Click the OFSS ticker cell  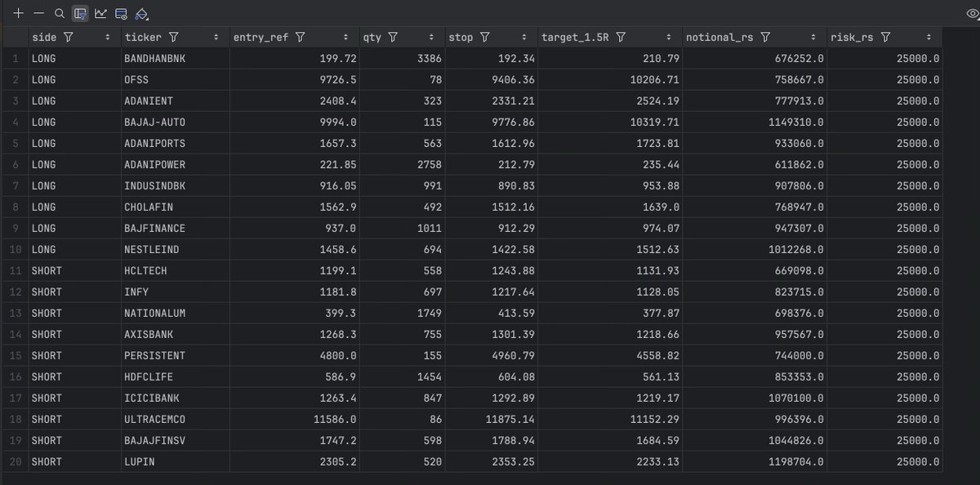174,80
